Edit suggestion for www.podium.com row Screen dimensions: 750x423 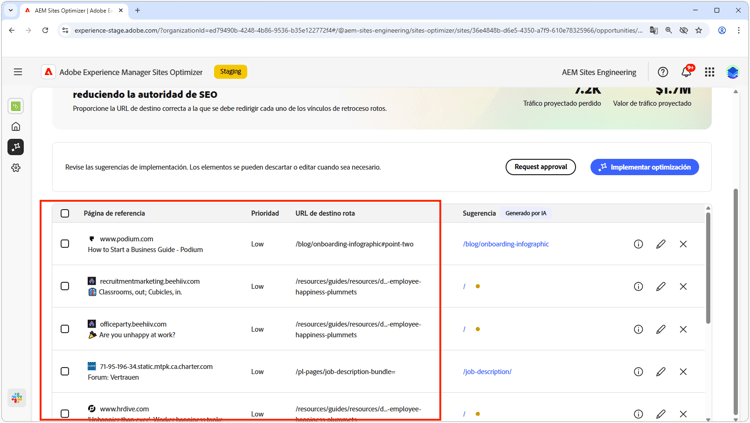pyautogui.click(x=661, y=244)
